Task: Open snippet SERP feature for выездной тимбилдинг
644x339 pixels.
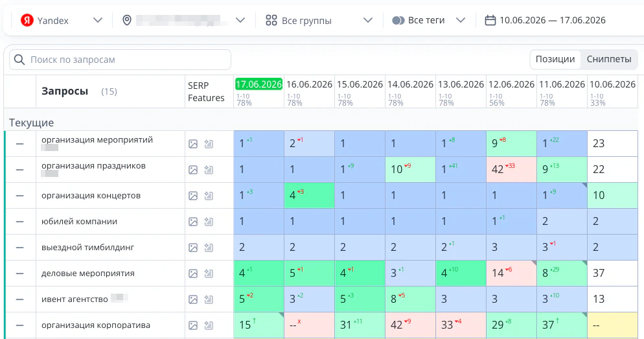Action: coord(209,248)
